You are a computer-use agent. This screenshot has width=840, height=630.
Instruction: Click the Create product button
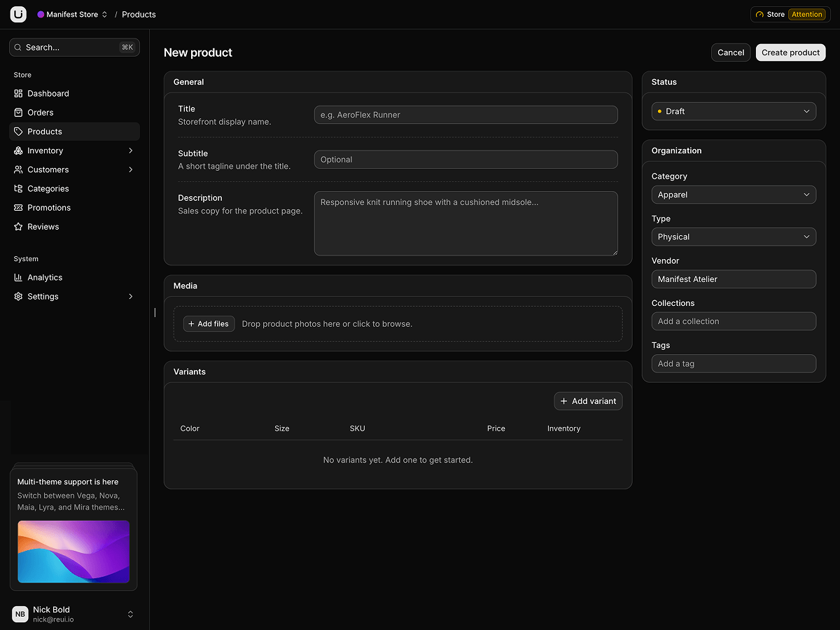coord(790,52)
